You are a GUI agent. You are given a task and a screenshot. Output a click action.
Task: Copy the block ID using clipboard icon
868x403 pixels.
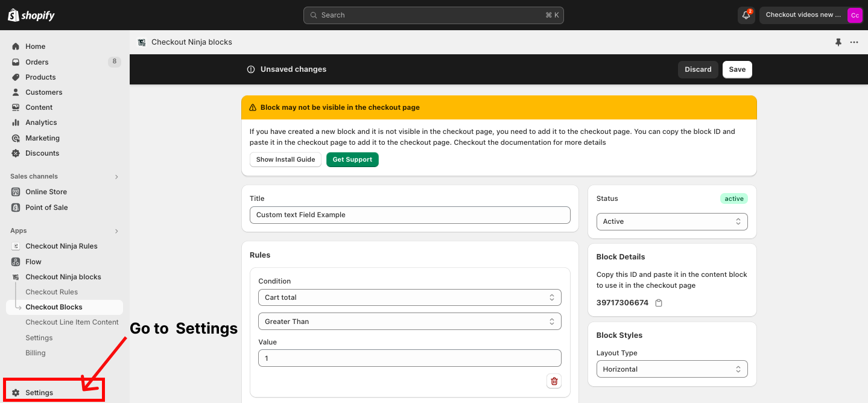pyautogui.click(x=659, y=303)
